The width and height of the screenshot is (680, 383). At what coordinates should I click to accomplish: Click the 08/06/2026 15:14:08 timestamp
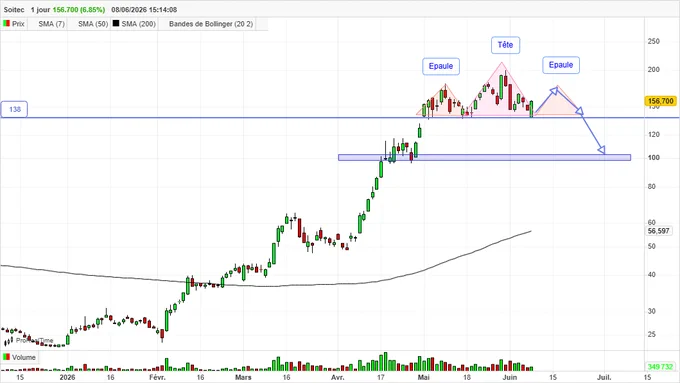coord(144,10)
